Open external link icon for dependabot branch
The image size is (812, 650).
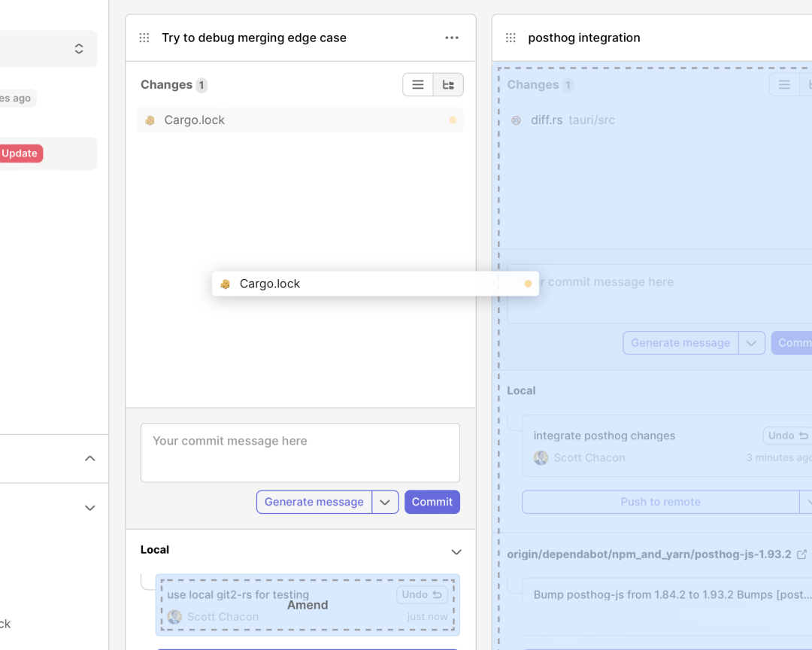pos(802,554)
